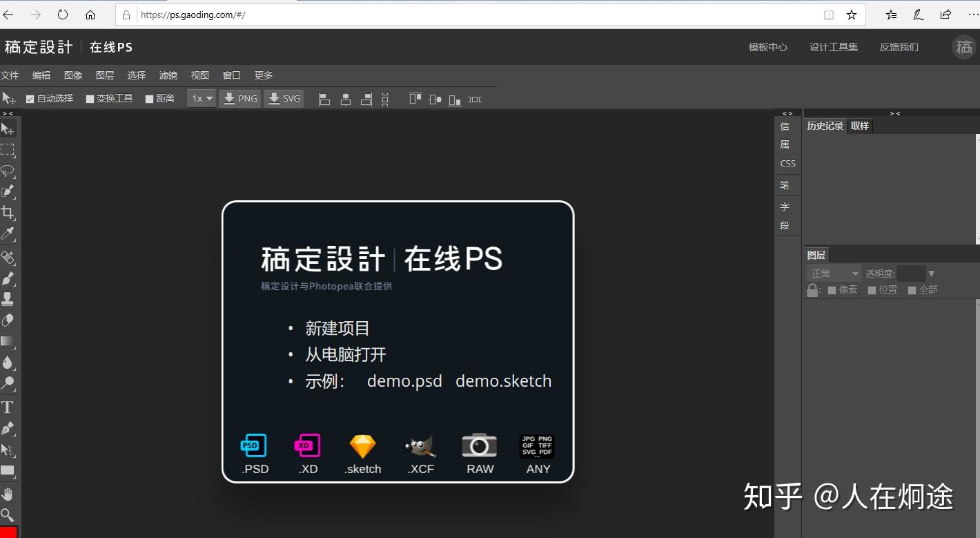Open the 编辑 menu

click(x=41, y=75)
